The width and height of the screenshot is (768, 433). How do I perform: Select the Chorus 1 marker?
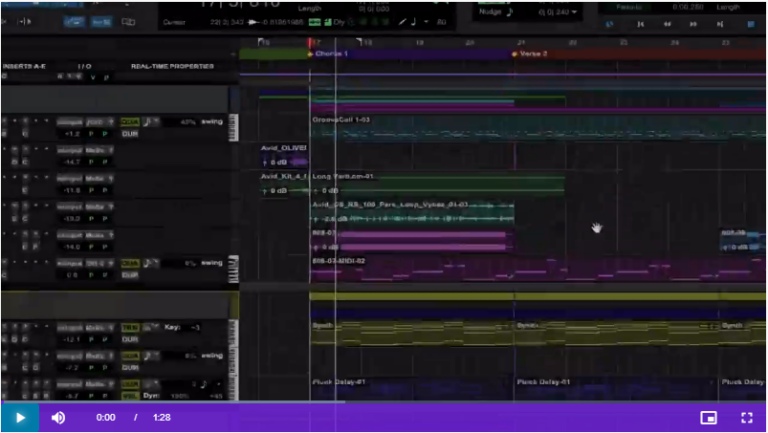(330, 54)
